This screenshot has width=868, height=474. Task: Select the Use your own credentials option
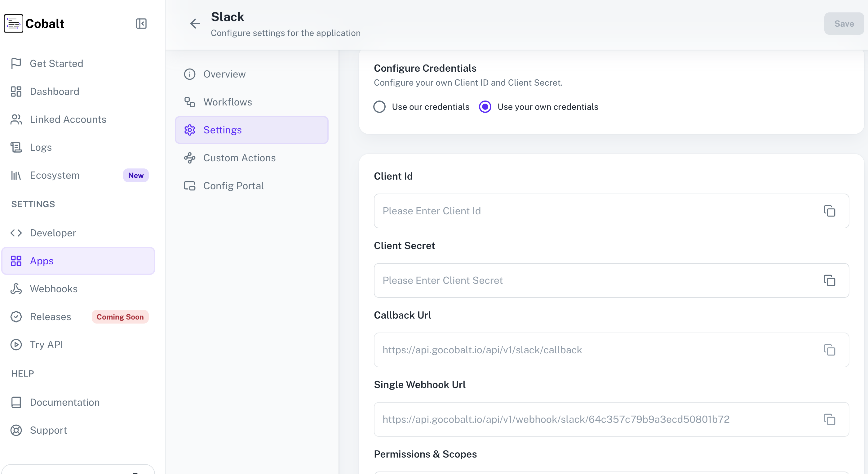tap(485, 106)
